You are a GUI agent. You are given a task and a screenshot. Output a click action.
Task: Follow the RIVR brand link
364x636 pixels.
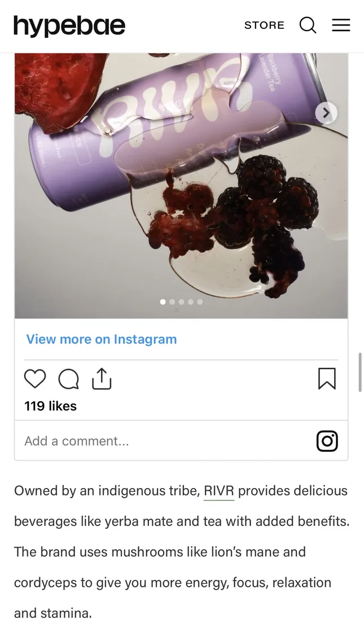click(x=219, y=491)
